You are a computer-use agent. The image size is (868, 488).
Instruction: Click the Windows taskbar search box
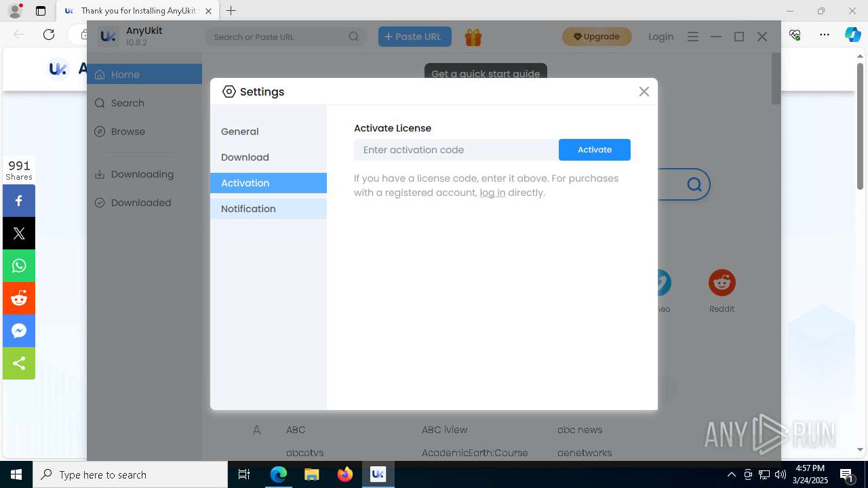pos(130,474)
